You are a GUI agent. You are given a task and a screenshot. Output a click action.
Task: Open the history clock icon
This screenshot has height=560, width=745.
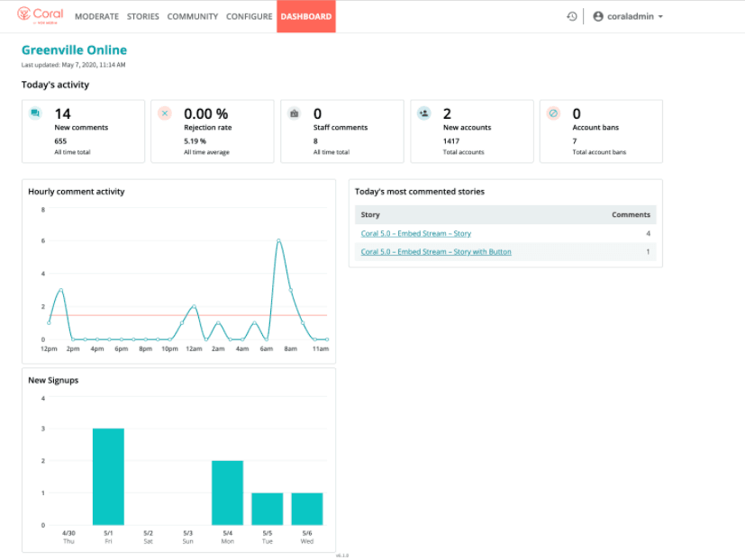(572, 16)
